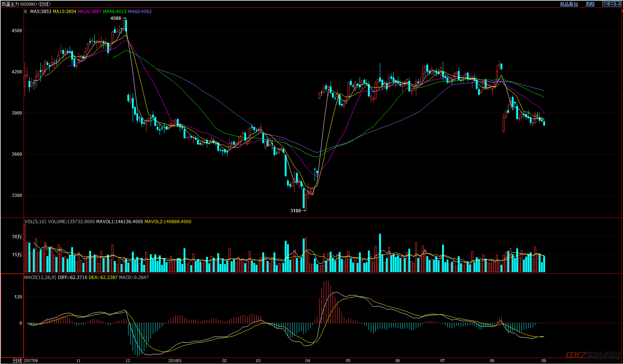
Task: Click the DEA:-62.2387 value
Action: [103, 277]
